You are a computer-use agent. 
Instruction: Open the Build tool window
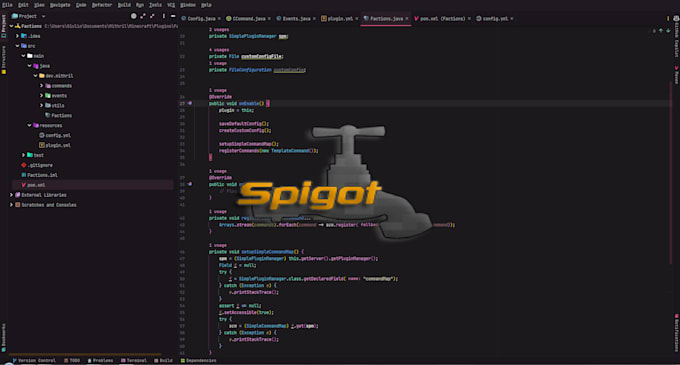(163, 361)
